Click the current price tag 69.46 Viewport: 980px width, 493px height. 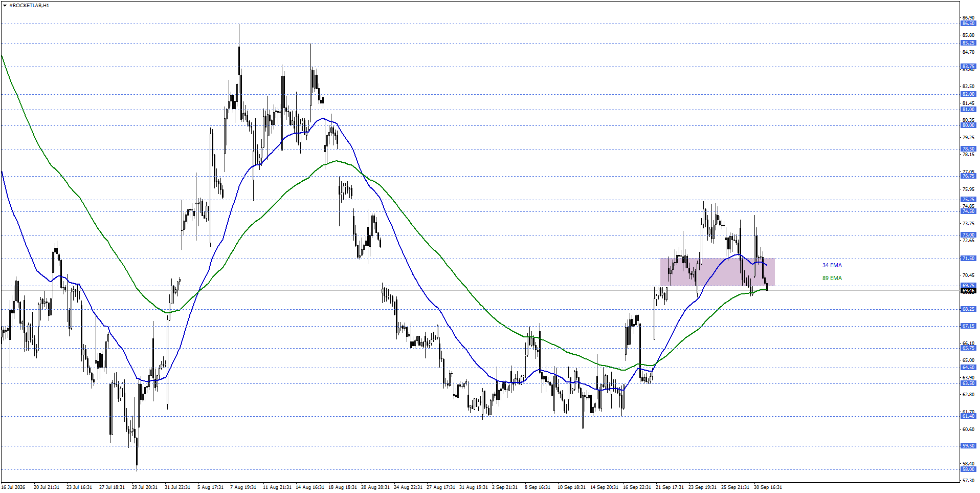[x=968, y=291]
